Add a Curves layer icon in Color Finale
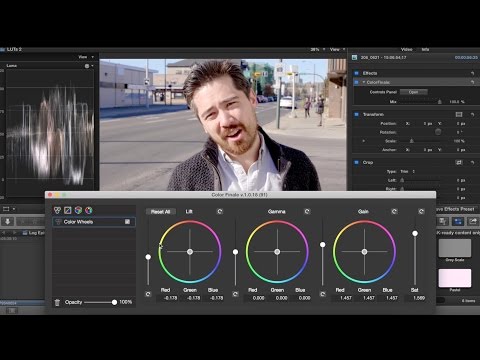This screenshot has width=480, height=360. [x=68, y=210]
